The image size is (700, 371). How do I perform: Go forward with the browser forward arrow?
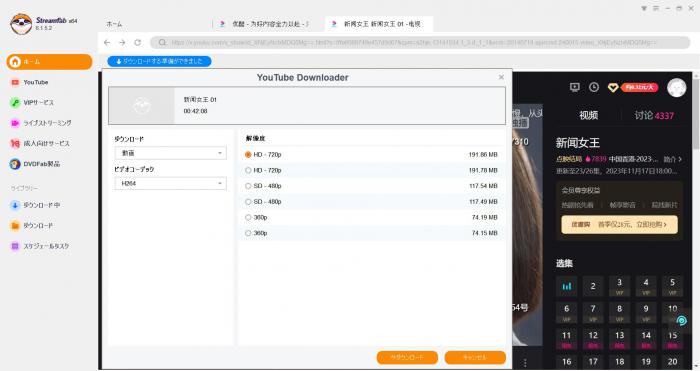coord(122,42)
